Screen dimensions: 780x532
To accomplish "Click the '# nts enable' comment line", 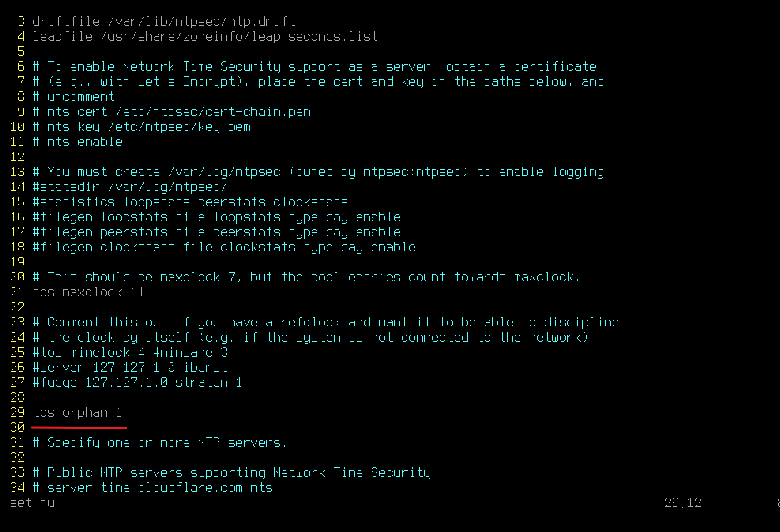I will point(77,142).
